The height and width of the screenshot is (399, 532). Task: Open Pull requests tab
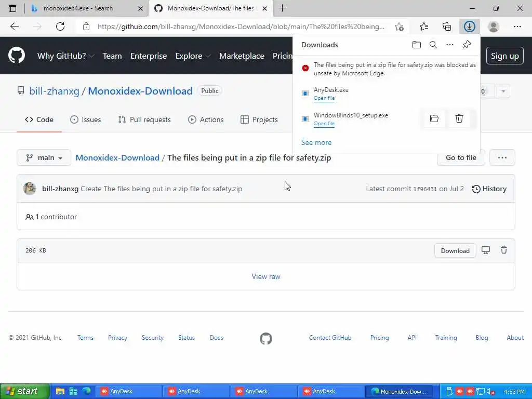(x=144, y=119)
